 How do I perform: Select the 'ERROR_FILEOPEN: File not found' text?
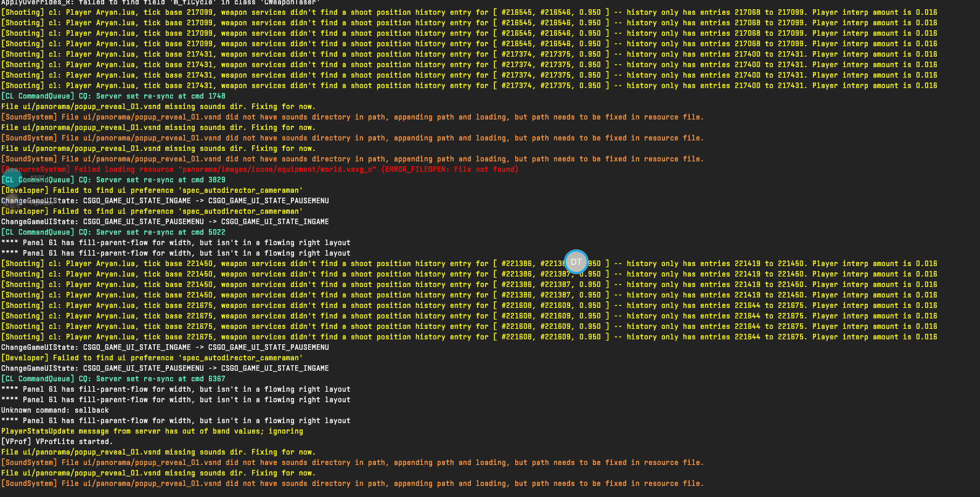tap(450, 169)
